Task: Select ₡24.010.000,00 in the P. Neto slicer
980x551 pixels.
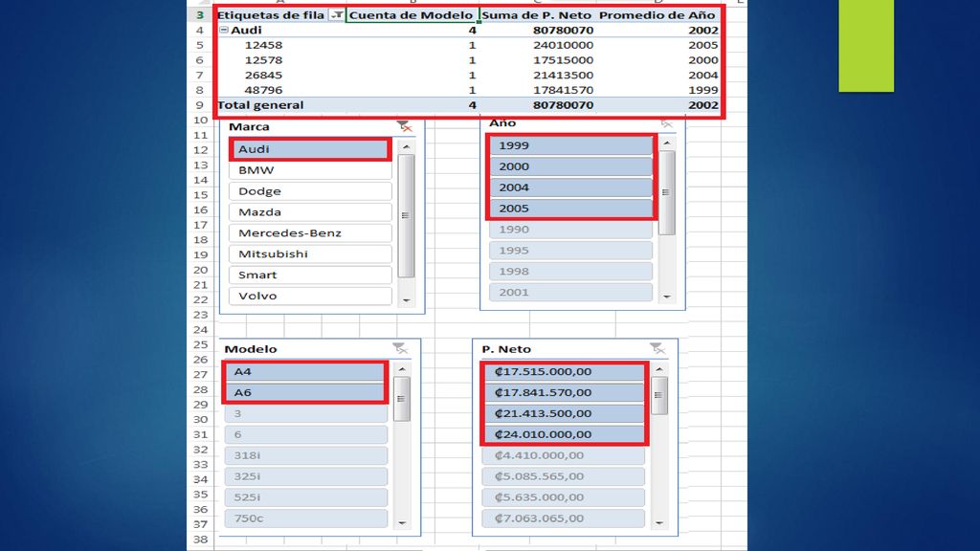Action: pos(564,434)
